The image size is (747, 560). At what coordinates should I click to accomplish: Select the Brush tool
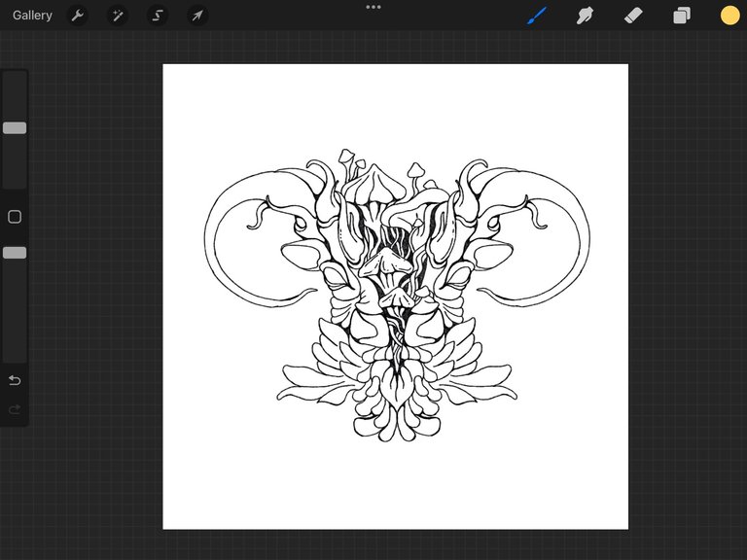[x=537, y=16]
